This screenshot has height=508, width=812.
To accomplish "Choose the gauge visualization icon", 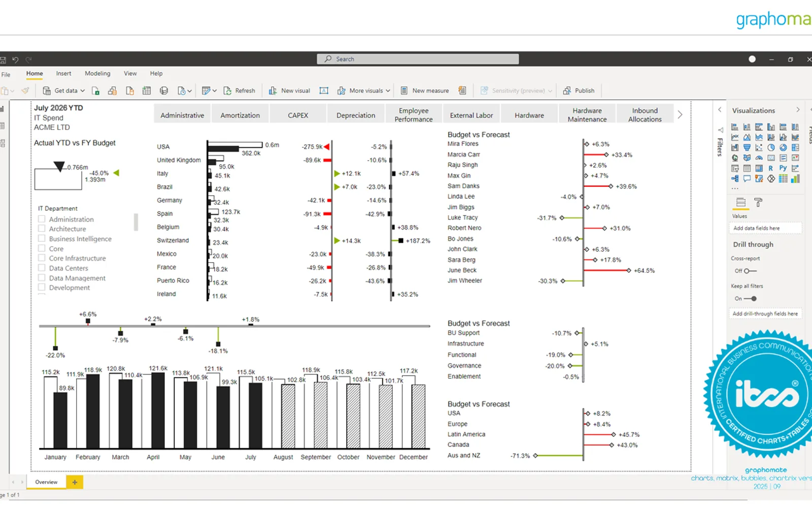I will (759, 158).
